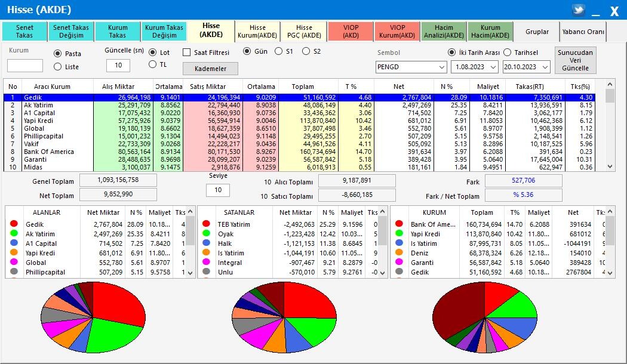This screenshot has width=627, height=364.
Task: Select the Tarihsel radio option
Action: tap(508, 53)
